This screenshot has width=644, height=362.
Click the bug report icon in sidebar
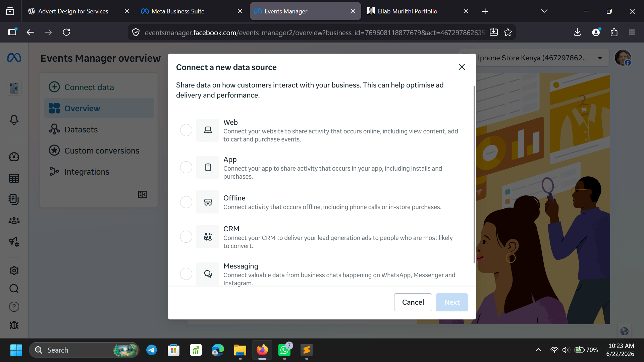(14, 325)
